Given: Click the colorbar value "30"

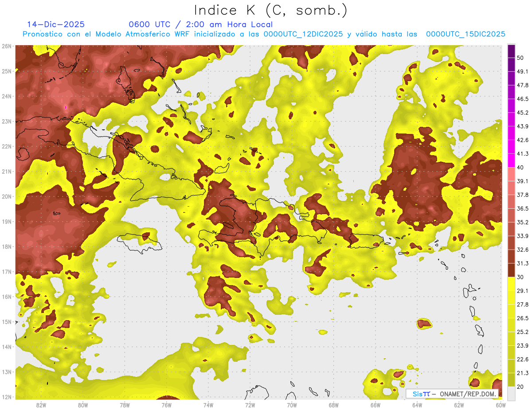Looking at the screenshot, I should [521, 277].
